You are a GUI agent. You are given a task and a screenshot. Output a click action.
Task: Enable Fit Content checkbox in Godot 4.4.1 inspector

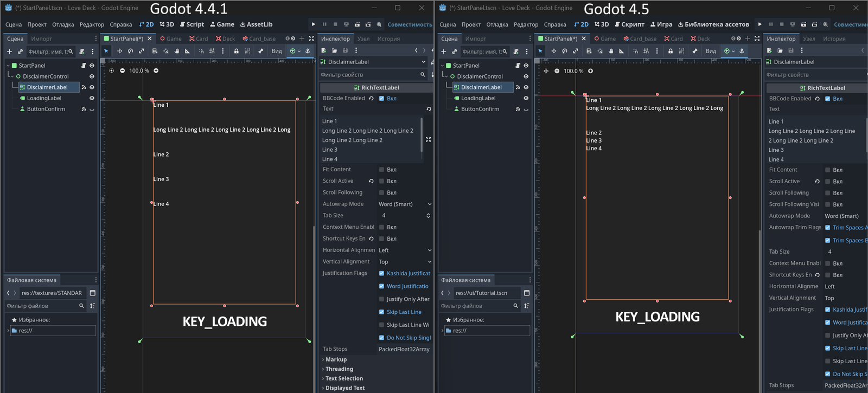[x=381, y=170]
